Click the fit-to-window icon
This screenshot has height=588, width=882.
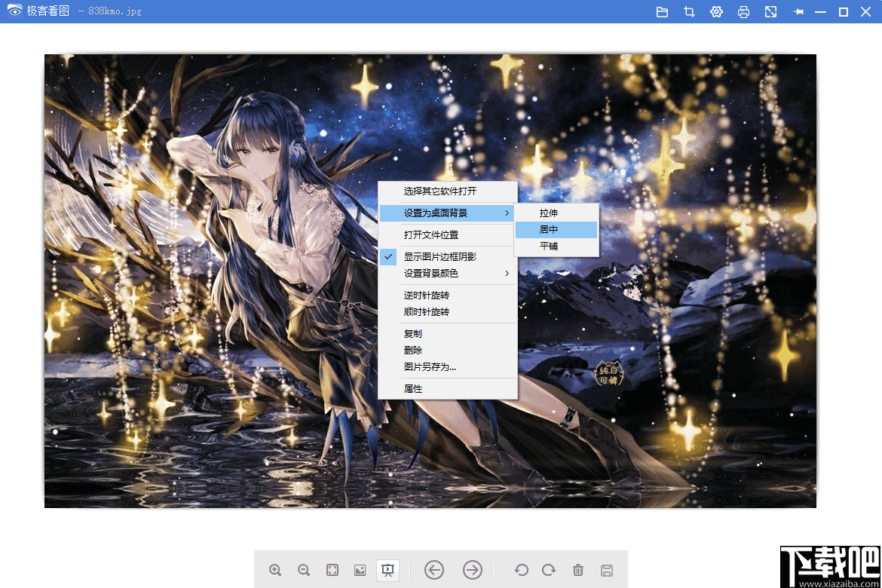click(x=332, y=571)
